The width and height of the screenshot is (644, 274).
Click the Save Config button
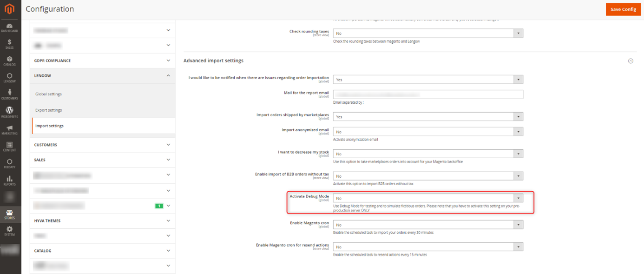[x=623, y=9]
